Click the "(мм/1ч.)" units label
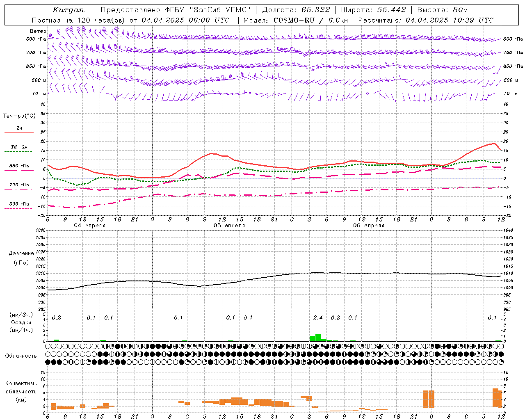The width and height of the screenshot is (525, 420). [21, 330]
